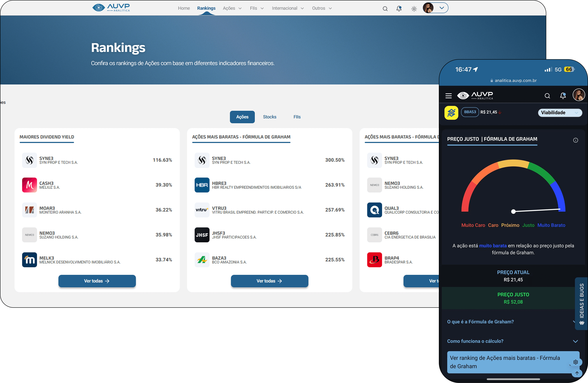Click BRAP4 Bradespar logo
Viewport: 588px width, 383px height.
(375, 260)
